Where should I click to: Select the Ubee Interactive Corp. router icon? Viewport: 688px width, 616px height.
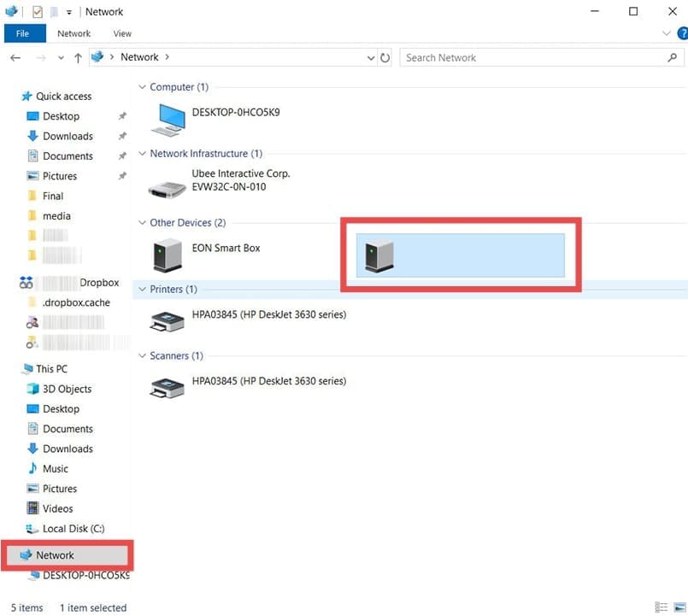coord(167,190)
